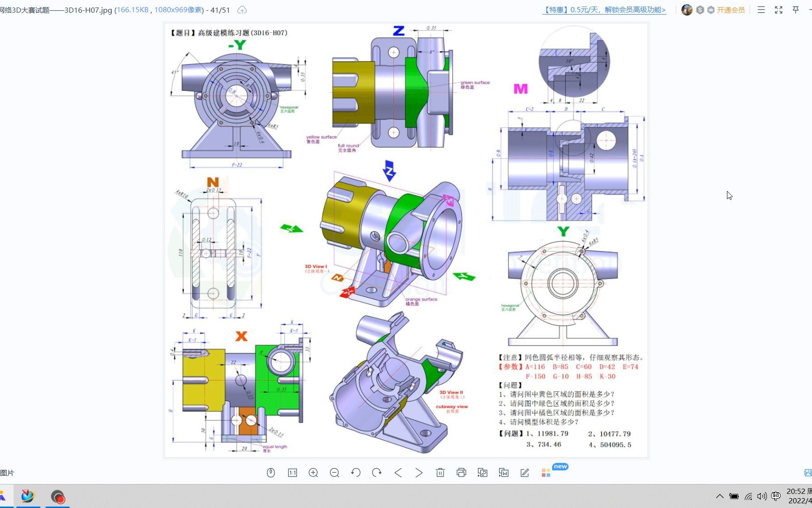Delete the current image

440,473
